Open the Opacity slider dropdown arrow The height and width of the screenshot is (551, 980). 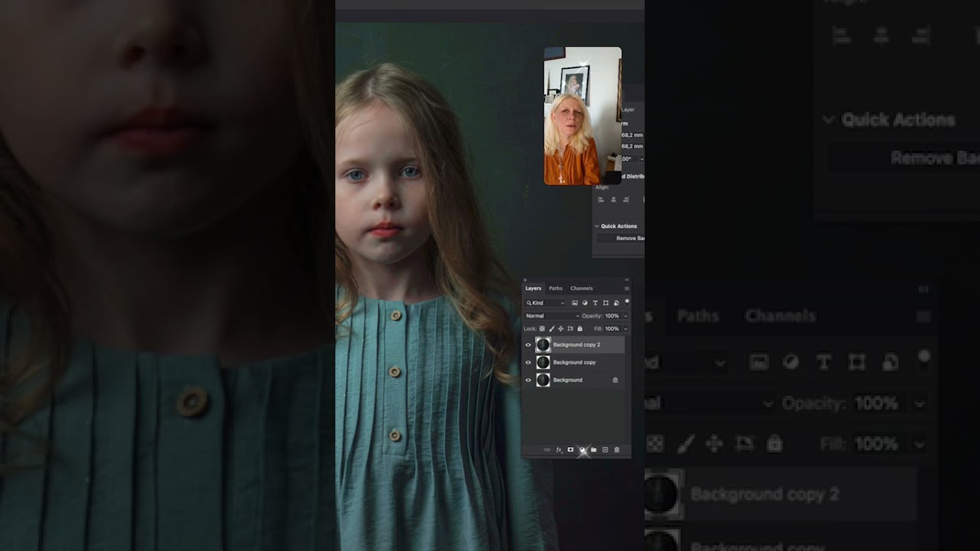pyautogui.click(x=626, y=316)
